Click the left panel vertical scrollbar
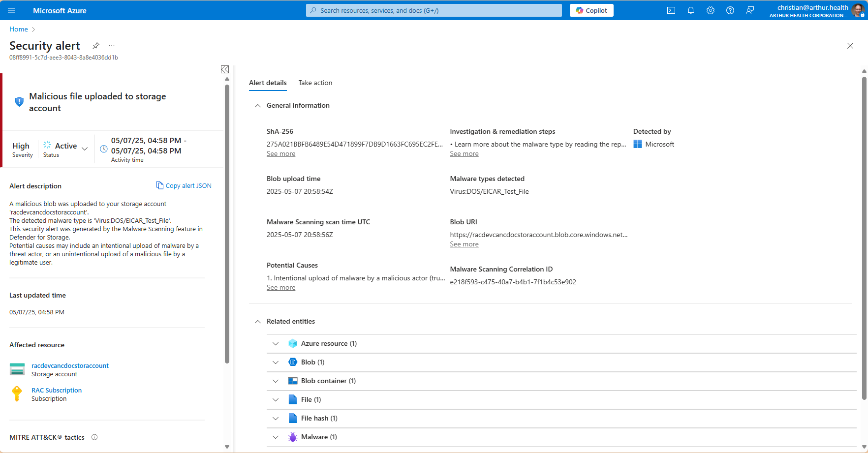Viewport: 868px width, 453px height. (x=227, y=224)
